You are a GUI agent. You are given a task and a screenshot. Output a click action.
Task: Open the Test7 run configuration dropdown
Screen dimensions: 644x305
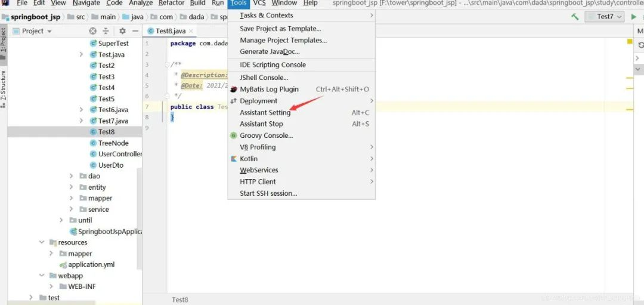(605, 17)
